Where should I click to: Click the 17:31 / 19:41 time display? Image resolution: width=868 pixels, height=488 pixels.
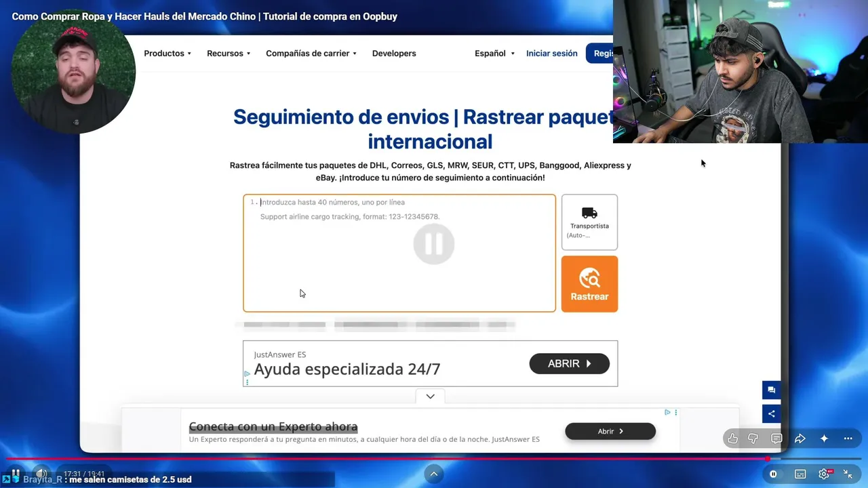coord(84,474)
